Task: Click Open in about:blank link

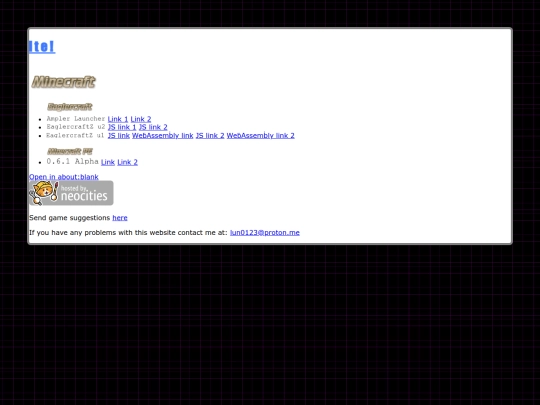Action: (64, 177)
